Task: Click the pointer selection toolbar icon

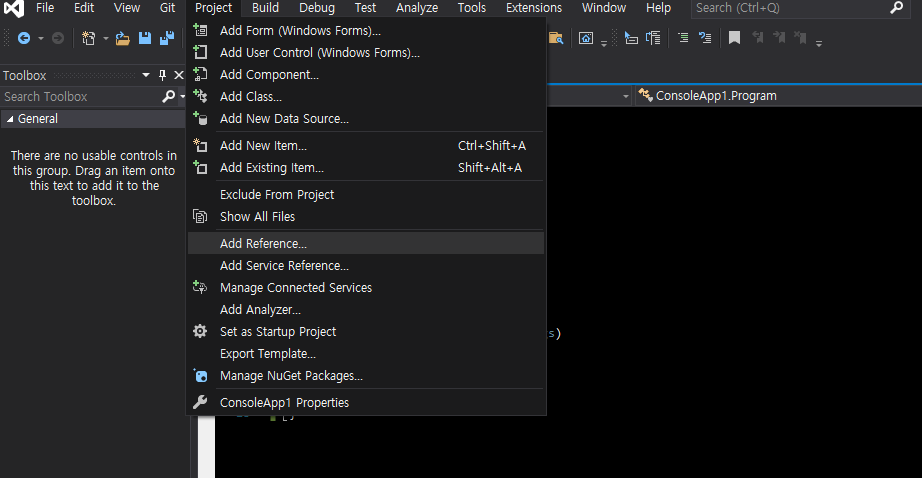Action: coord(631,38)
